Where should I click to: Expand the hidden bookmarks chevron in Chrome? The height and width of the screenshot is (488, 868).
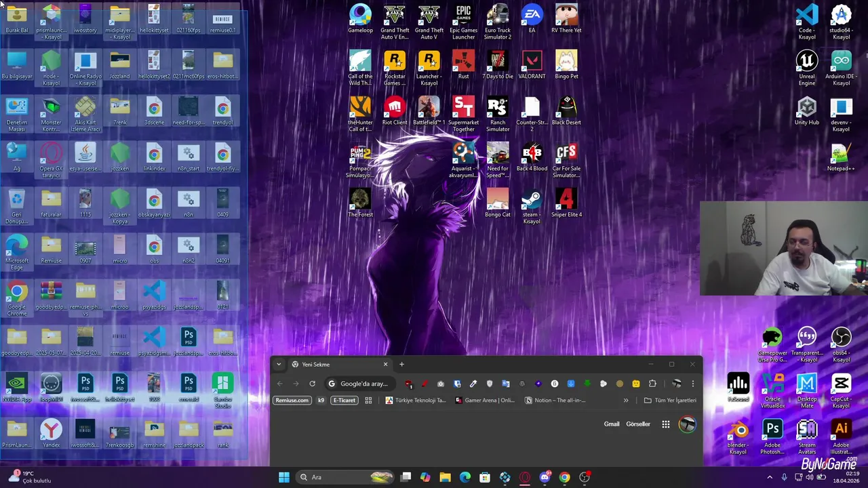pyautogui.click(x=626, y=400)
